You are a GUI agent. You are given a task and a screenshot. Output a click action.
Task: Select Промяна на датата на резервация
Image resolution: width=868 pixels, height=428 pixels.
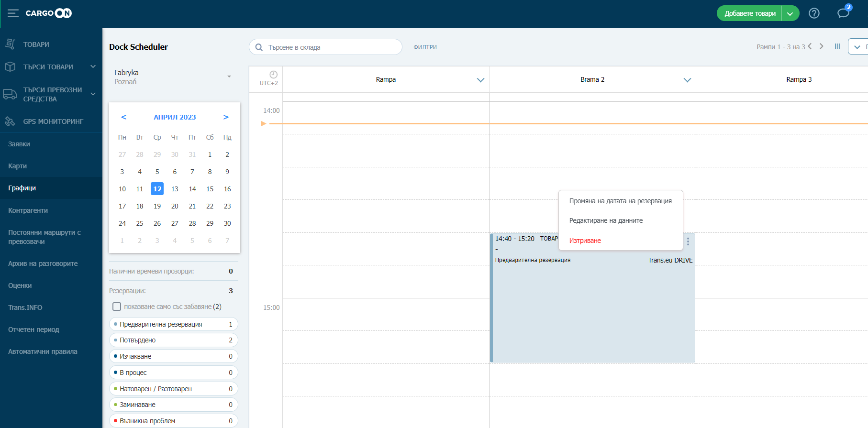621,201
